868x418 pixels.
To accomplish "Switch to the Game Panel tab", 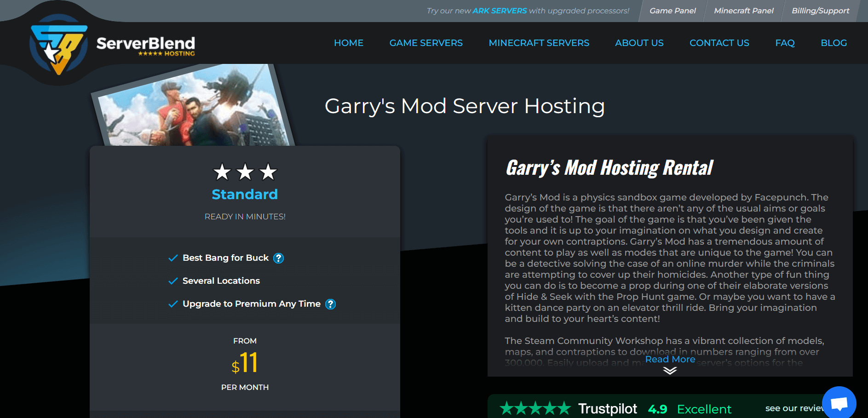I will click(x=673, y=11).
